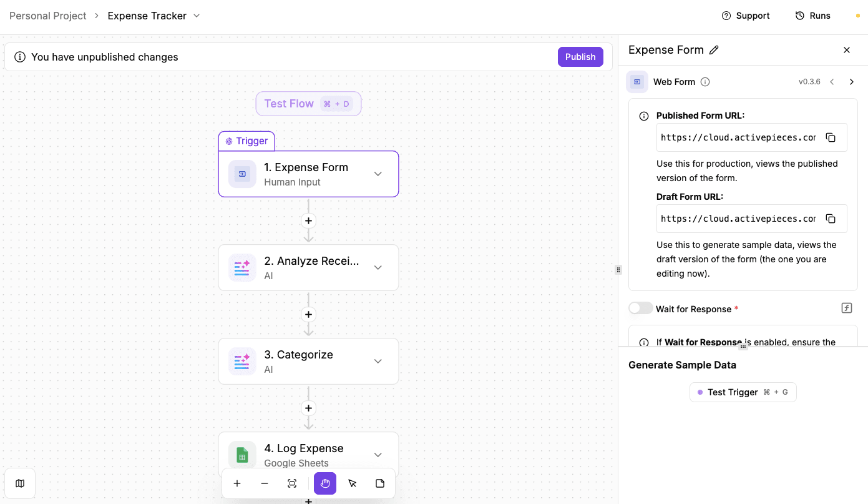
Task: Publish the unpublished changes
Action: click(580, 56)
